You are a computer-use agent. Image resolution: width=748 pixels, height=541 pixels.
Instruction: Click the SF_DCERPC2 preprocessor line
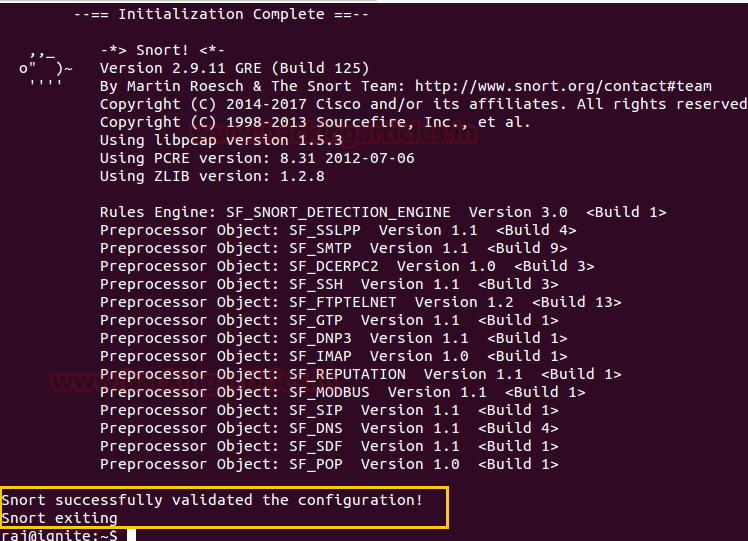coord(347,266)
